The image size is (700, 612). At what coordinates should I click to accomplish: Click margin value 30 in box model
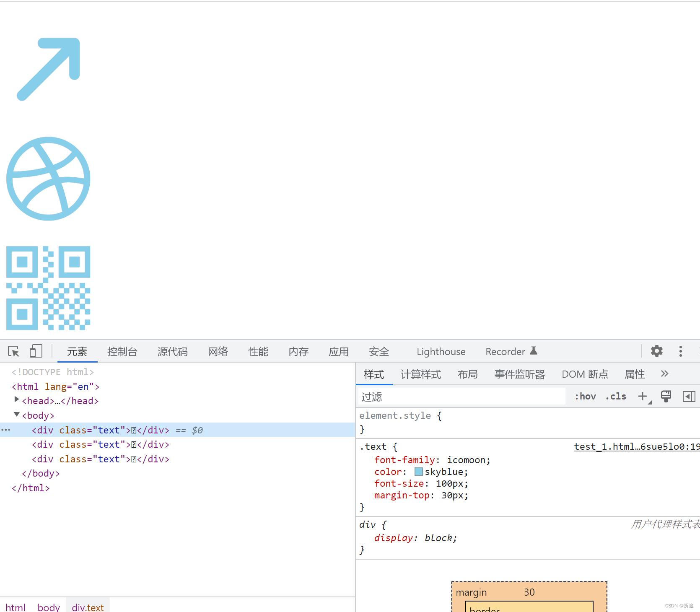coord(529,592)
